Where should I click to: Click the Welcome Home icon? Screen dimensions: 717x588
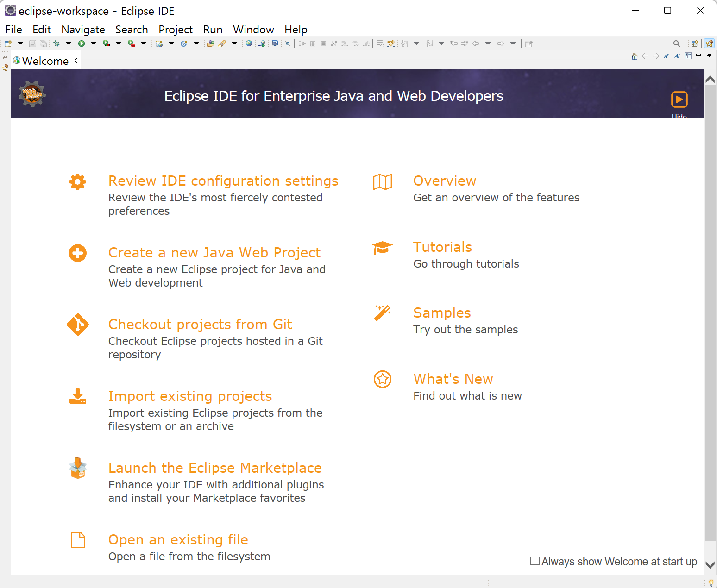[635, 56]
